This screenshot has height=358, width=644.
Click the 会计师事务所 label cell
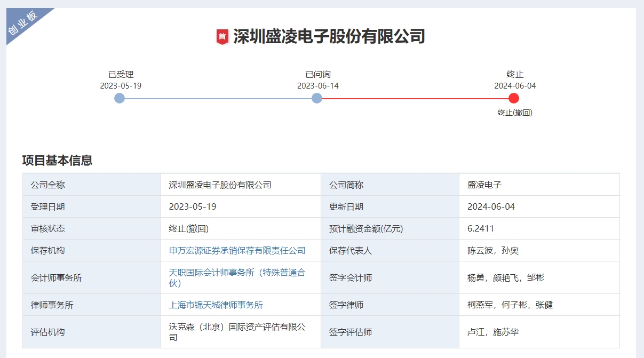[x=92, y=278]
